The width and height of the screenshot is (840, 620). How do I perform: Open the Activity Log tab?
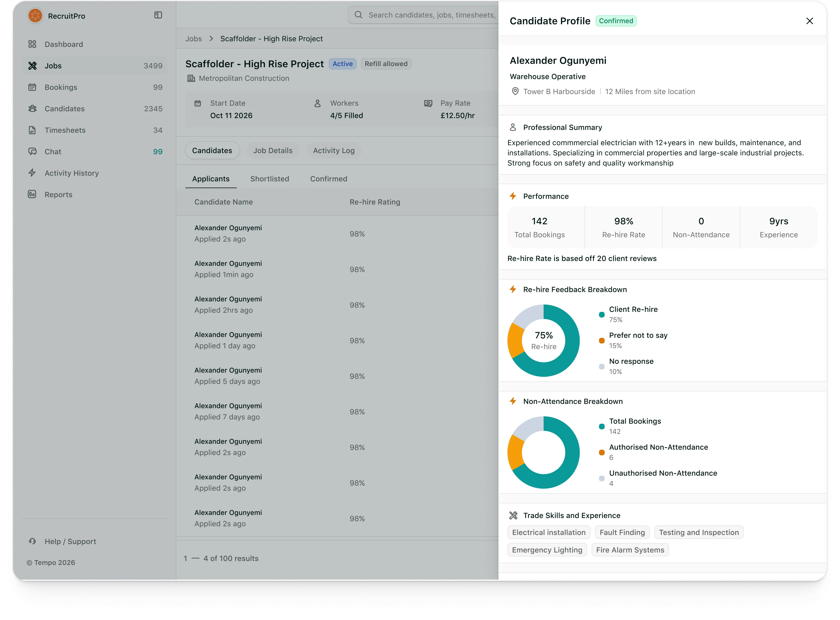click(x=334, y=151)
